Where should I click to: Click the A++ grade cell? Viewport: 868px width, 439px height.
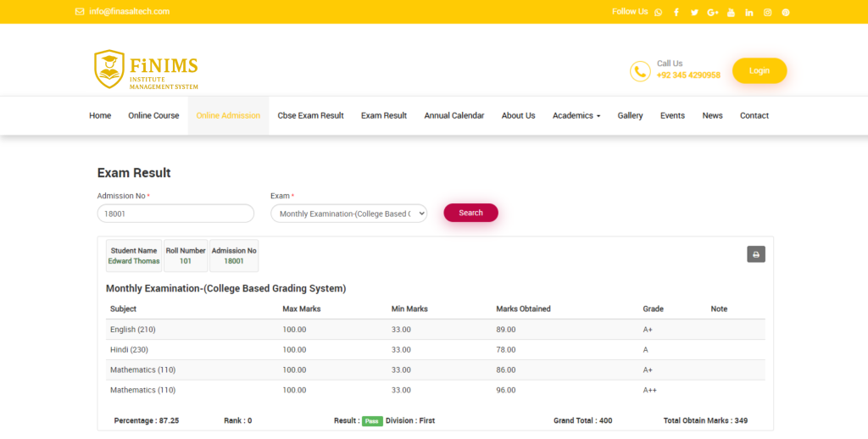650,391
